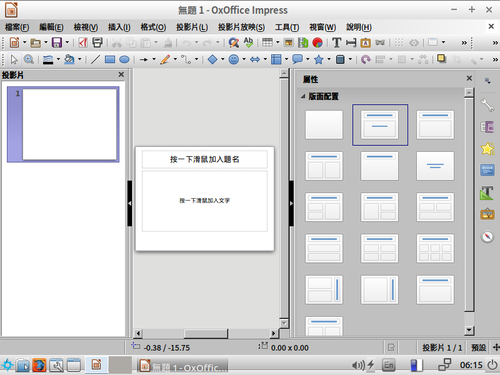The height and width of the screenshot is (375, 500).
Task: Open the 插入(I) menu
Action: coord(119,27)
